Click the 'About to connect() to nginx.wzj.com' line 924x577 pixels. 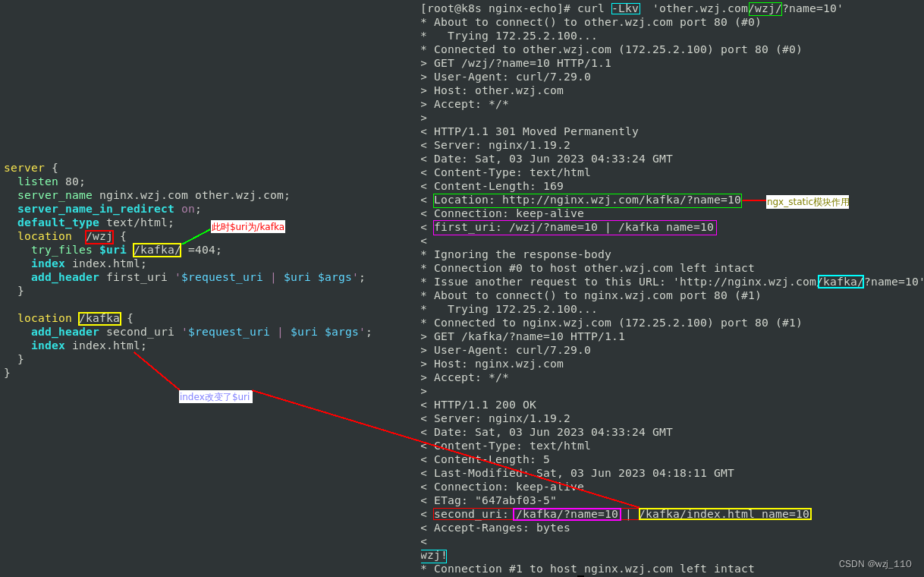tap(591, 295)
